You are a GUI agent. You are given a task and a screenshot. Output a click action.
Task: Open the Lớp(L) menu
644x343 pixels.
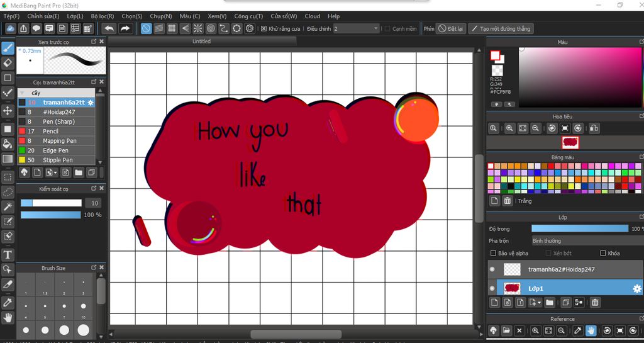click(x=75, y=16)
